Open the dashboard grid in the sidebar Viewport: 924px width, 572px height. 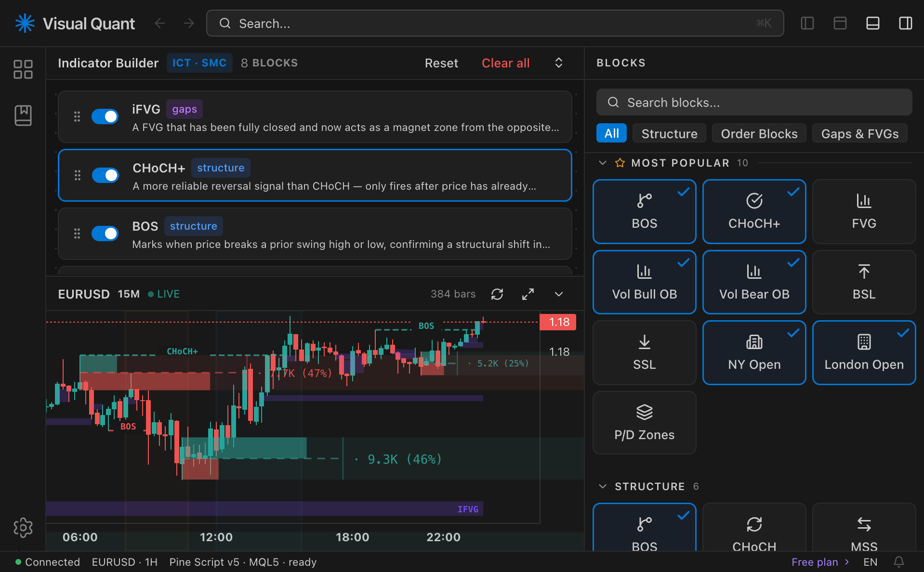[x=23, y=69]
